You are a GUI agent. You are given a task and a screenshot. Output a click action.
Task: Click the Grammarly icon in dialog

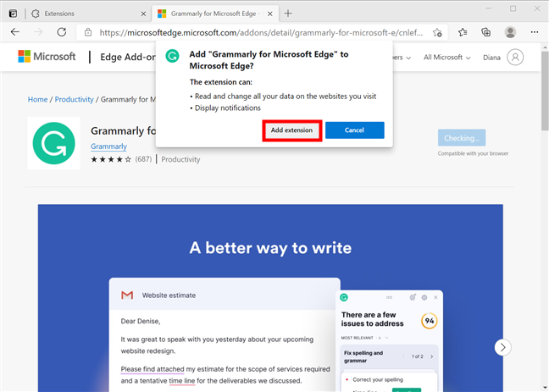point(172,56)
